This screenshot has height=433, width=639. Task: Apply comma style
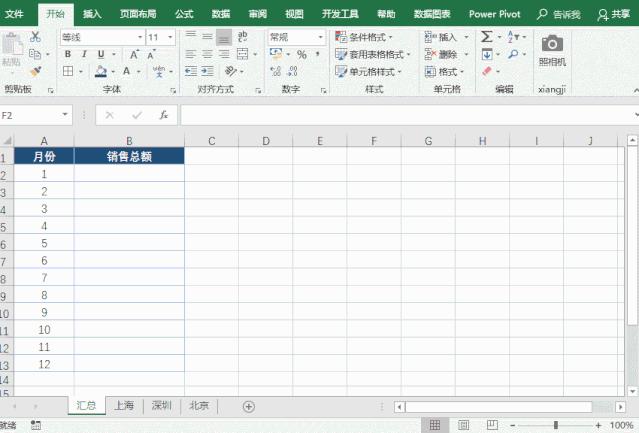click(317, 54)
